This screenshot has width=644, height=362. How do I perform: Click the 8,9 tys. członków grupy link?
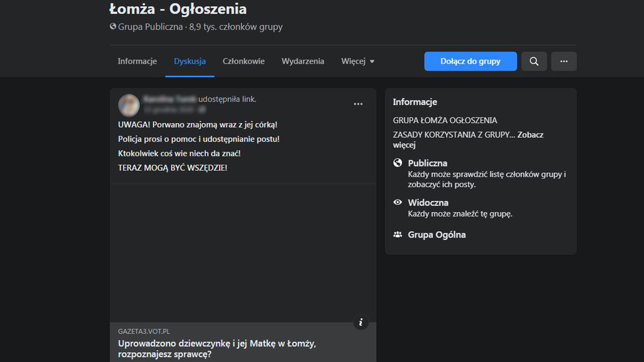[x=235, y=27]
